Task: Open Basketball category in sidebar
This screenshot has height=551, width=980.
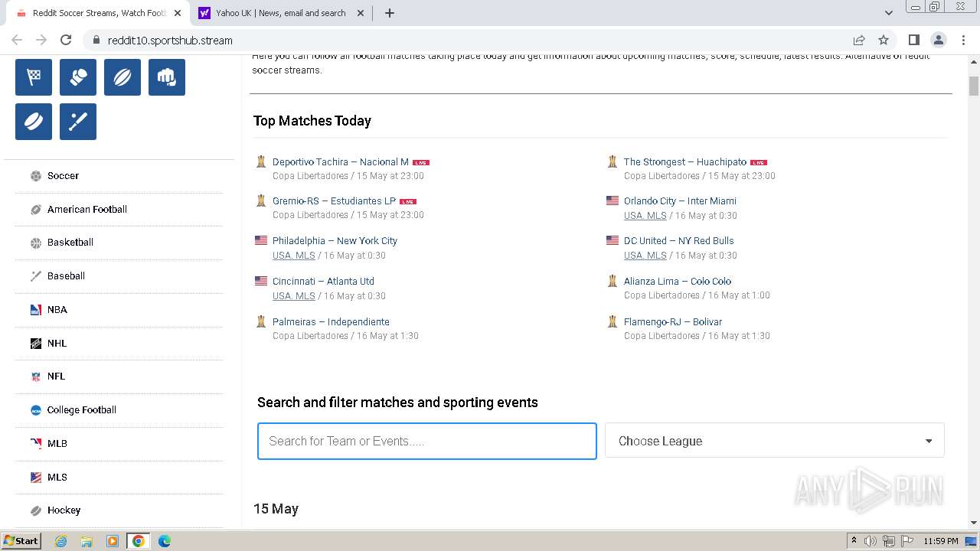Action: [x=70, y=243]
